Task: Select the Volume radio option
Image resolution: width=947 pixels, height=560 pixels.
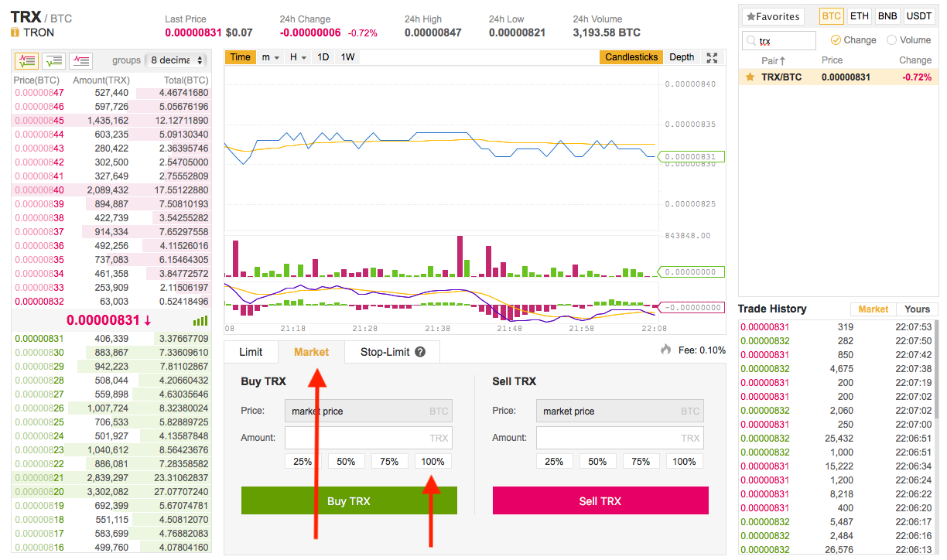Action: click(891, 40)
